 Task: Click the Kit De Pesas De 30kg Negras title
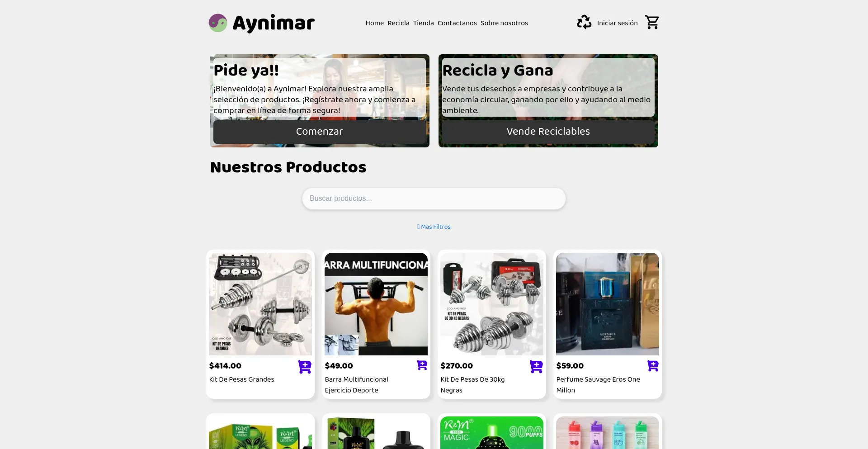tap(473, 385)
